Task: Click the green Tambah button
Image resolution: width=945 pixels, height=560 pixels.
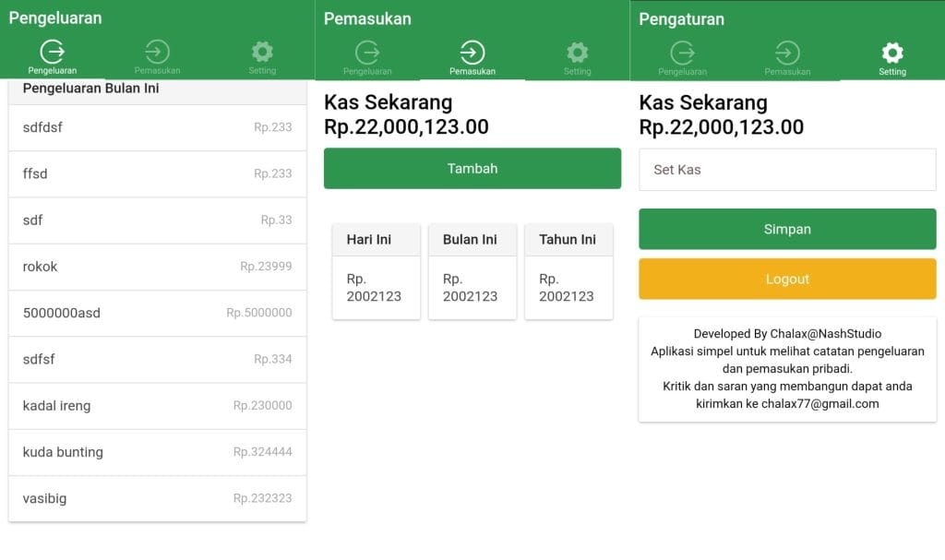Action: [x=472, y=168]
